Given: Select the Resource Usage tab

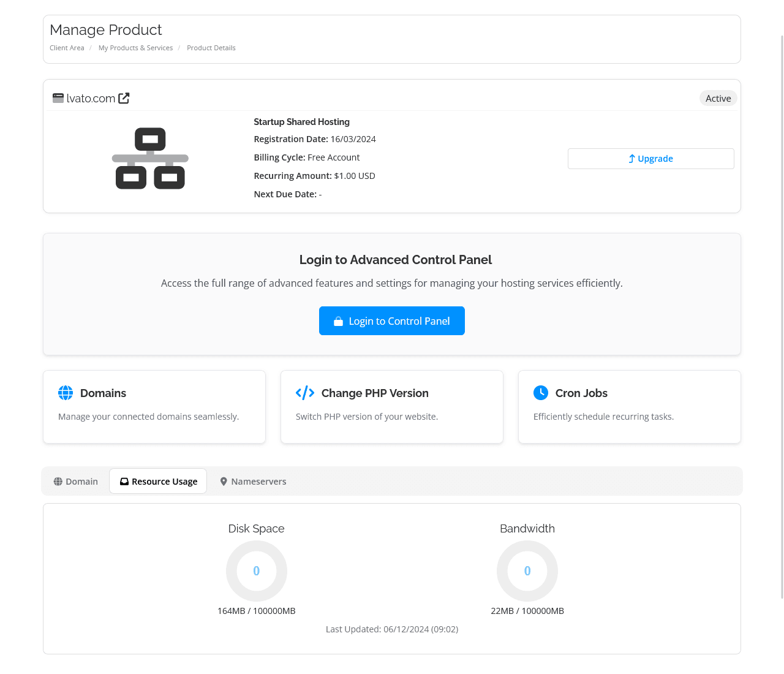Looking at the screenshot, I should 158,481.
